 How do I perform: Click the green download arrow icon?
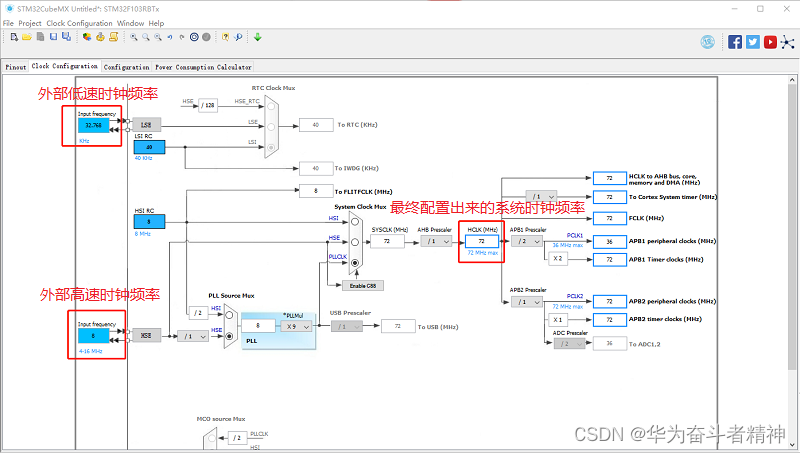pos(258,37)
